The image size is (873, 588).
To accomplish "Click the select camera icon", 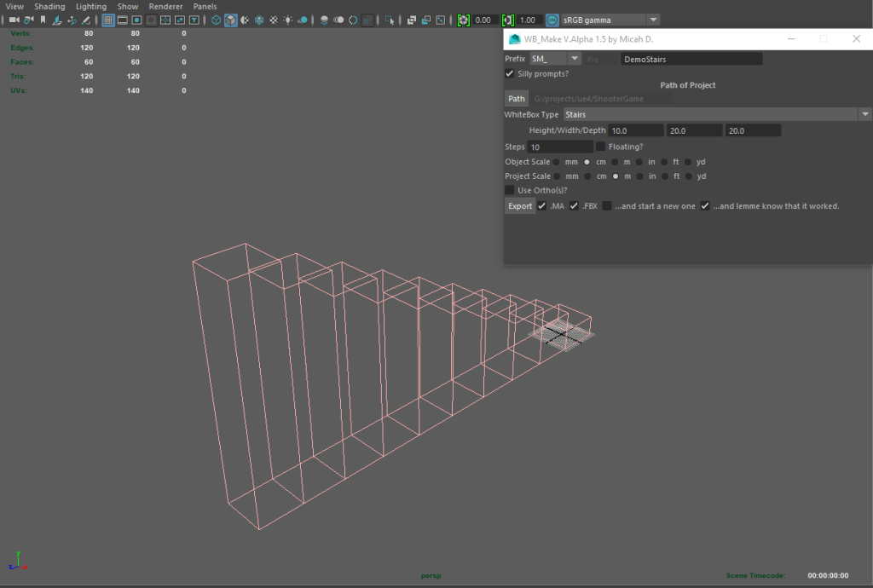I will [12, 20].
